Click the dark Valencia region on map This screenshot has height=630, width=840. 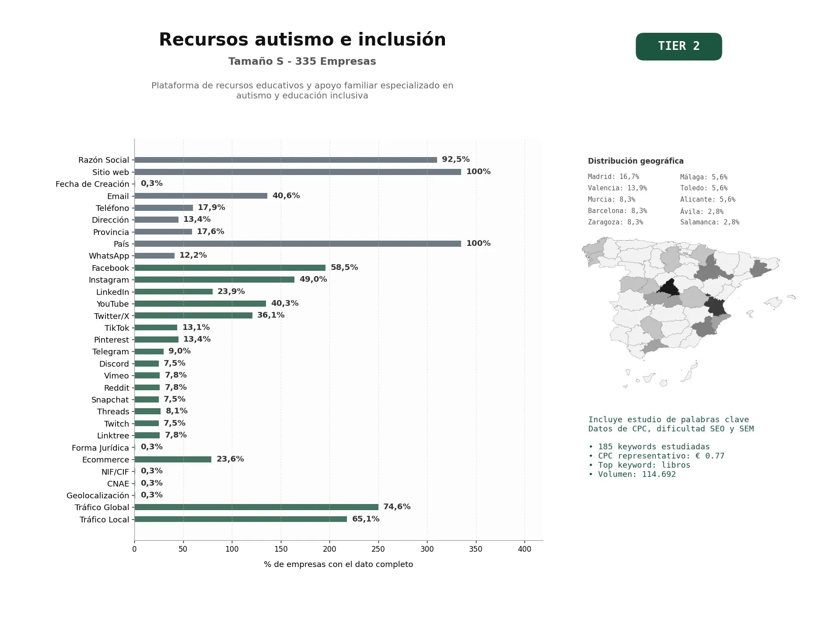pyautogui.click(x=716, y=306)
